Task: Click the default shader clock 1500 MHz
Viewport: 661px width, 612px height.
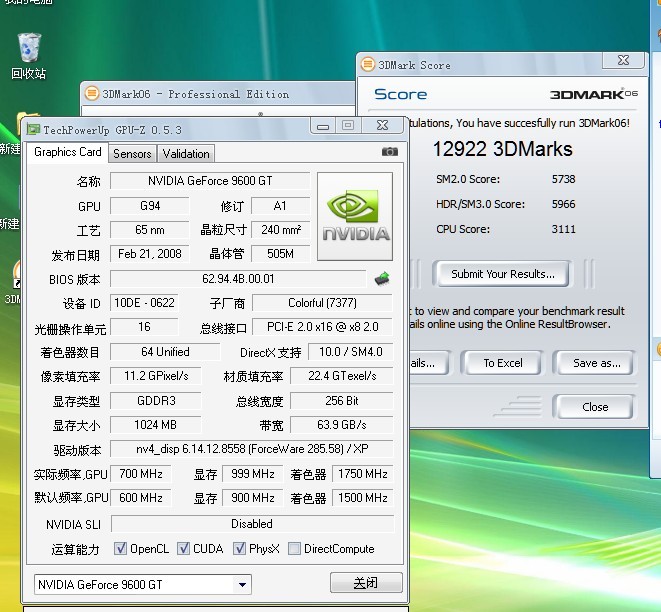Action: [x=363, y=498]
